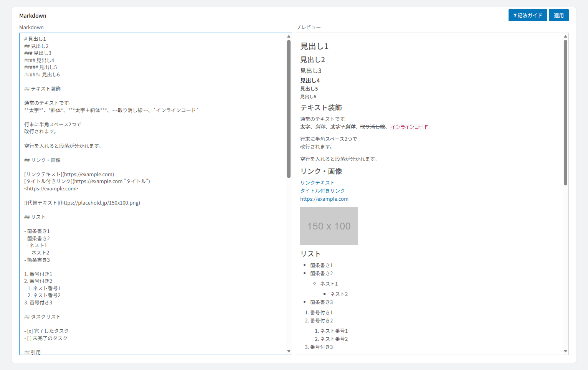Click '- [x] 完了したタスク' line in editor
The width and height of the screenshot is (588, 370).
tap(46, 331)
